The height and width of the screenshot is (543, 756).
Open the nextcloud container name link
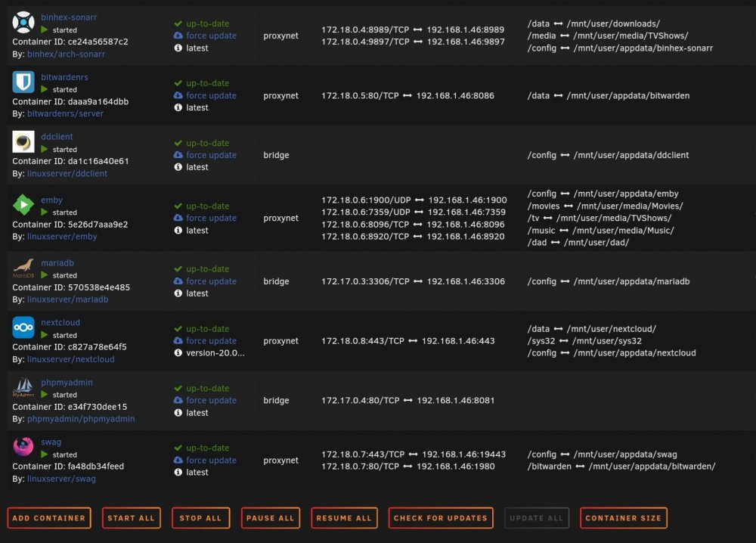(60, 323)
